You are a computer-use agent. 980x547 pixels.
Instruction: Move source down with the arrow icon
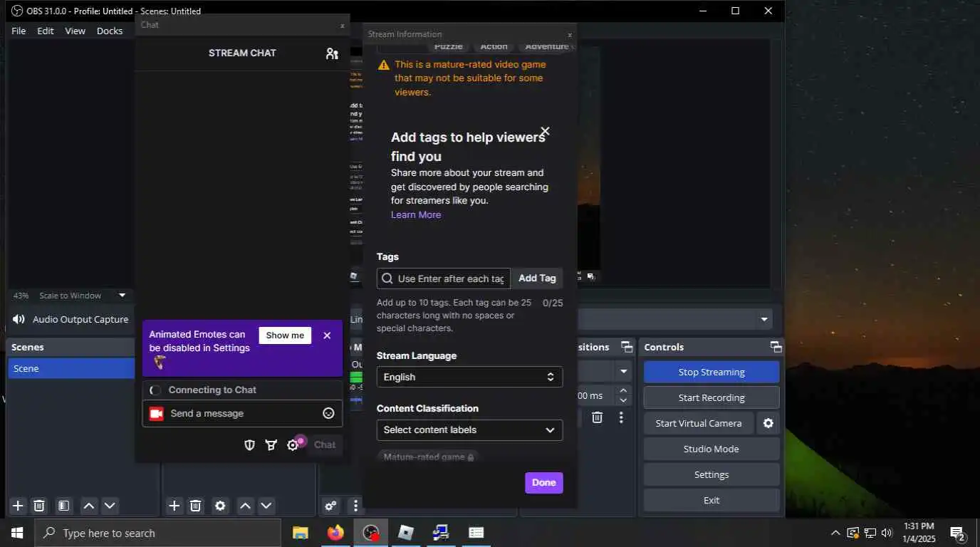coord(266,506)
